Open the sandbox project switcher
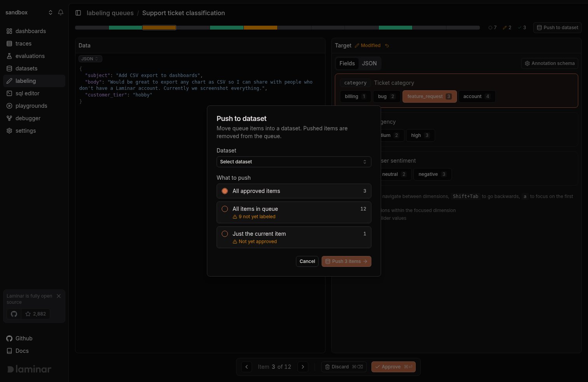 click(29, 12)
